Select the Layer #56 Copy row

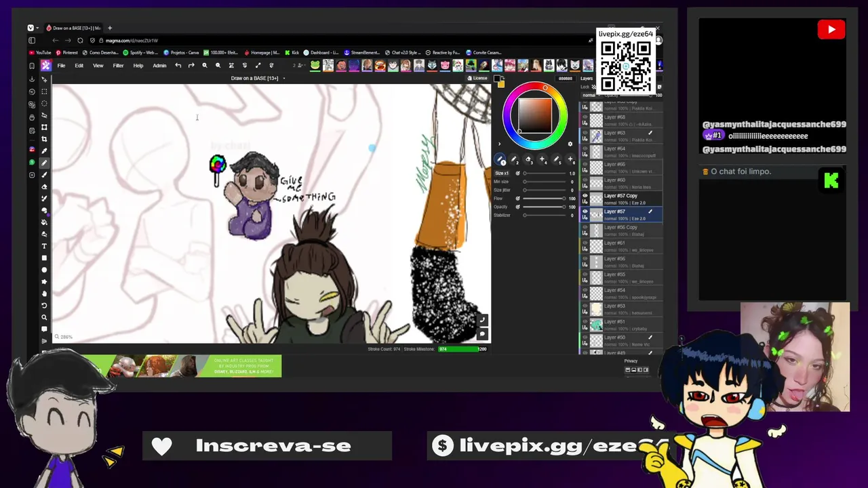pyautogui.click(x=622, y=230)
